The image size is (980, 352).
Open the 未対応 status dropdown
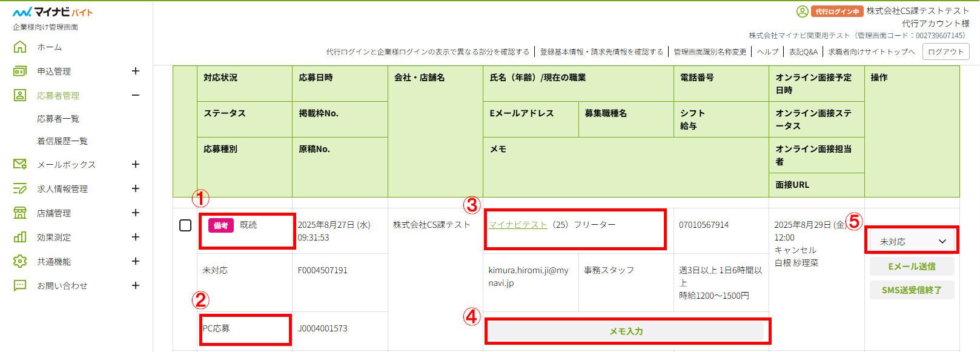point(912,241)
